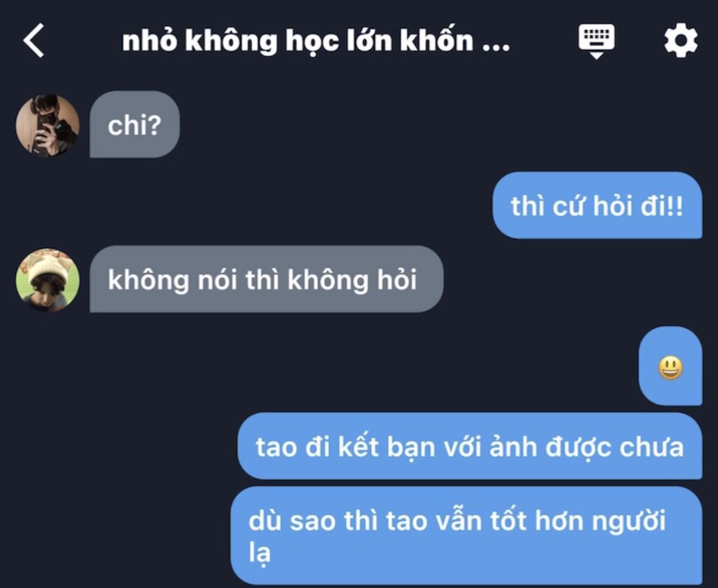Open the white beanie avatar profile
The height and width of the screenshot is (588, 718).
(47, 280)
